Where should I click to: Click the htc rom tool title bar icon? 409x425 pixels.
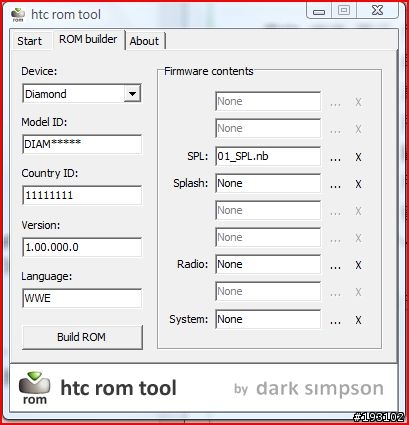[18, 15]
